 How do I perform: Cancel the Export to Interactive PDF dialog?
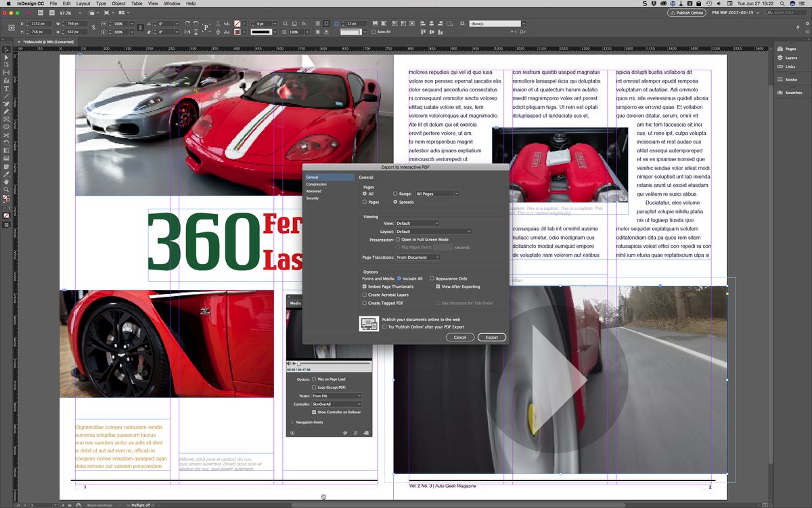(x=460, y=337)
